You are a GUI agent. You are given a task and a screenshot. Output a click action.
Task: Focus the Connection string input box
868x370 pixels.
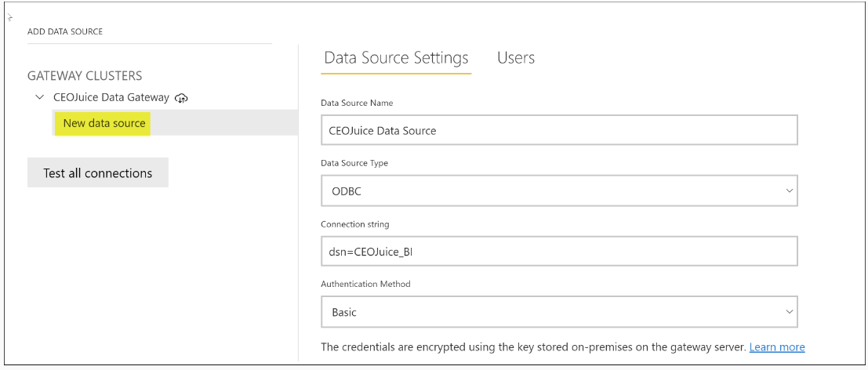pyautogui.click(x=559, y=251)
